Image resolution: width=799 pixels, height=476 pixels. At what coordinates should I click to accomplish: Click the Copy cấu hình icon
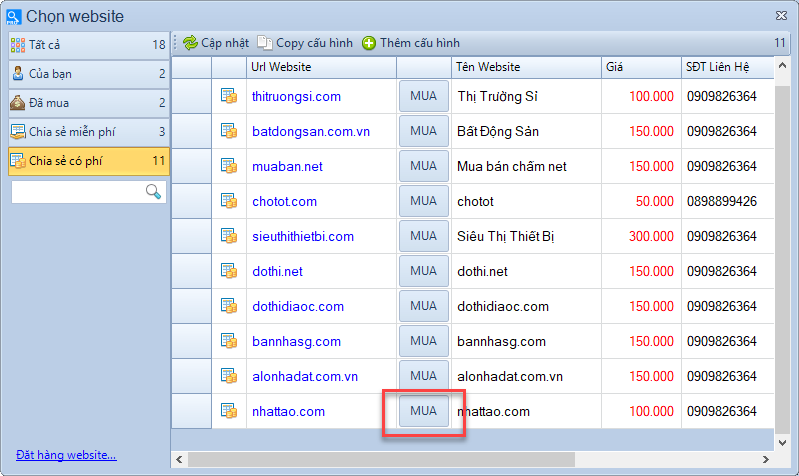264,43
